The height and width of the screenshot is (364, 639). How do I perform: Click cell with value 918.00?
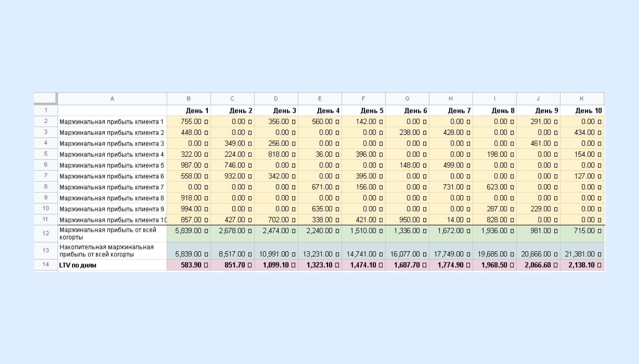coord(189,198)
